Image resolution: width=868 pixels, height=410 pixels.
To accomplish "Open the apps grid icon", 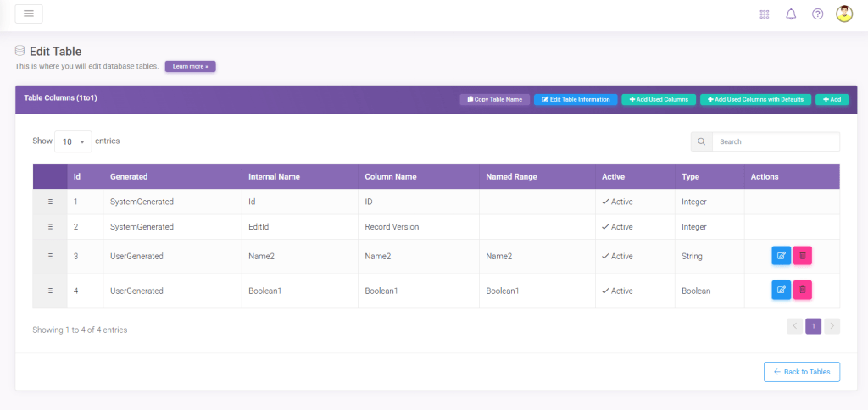I will [x=765, y=14].
